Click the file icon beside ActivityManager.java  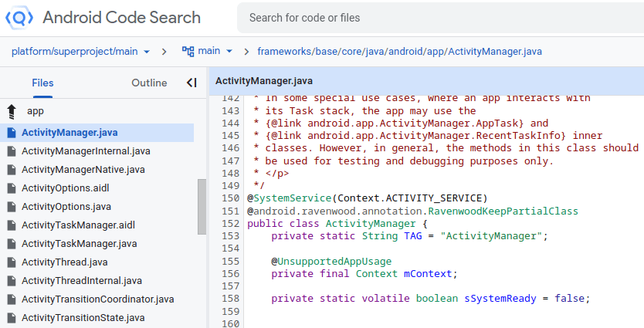pyautogui.click(x=12, y=133)
